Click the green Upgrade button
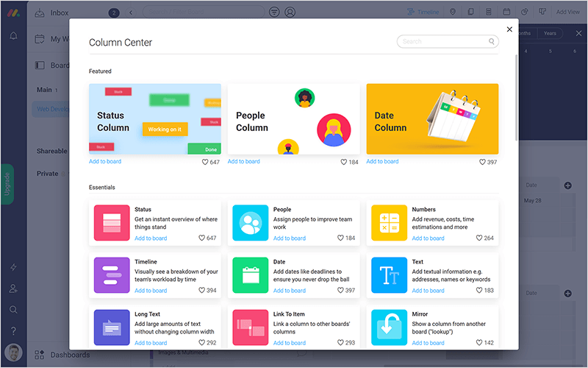Image resolution: width=588 pixels, height=368 pixels. tap(7, 184)
